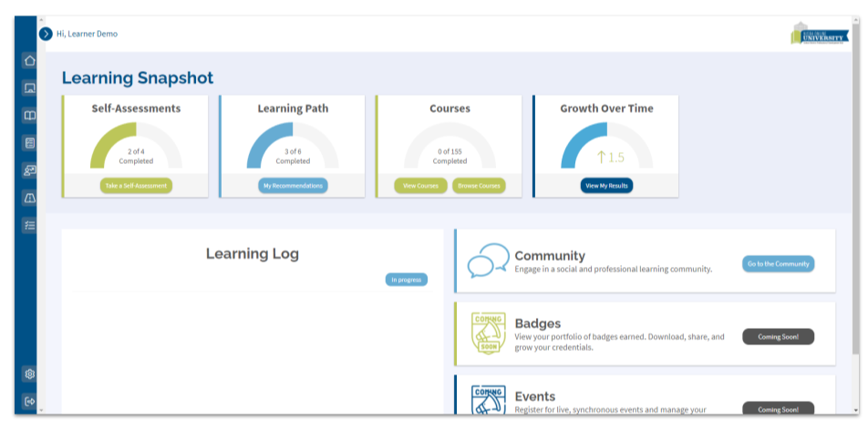Click the Community speech bubbles icon

(x=489, y=261)
